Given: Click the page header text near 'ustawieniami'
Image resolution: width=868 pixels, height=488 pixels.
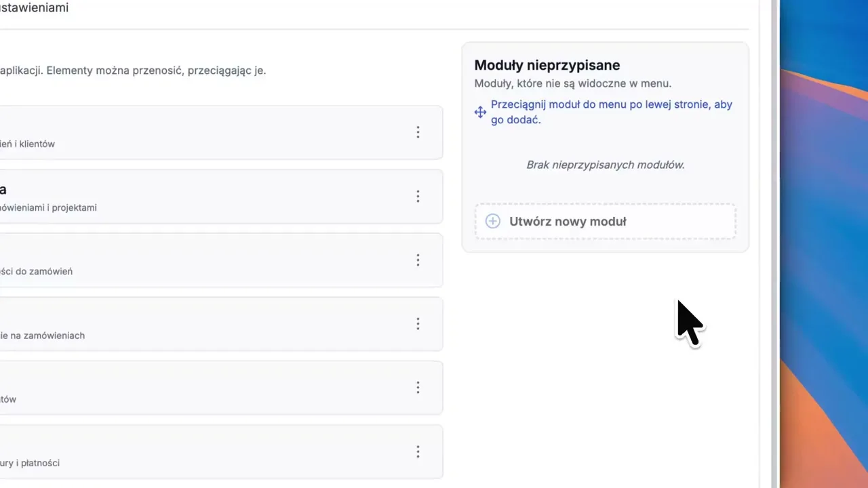Looking at the screenshot, I should [x=34, y=8].
